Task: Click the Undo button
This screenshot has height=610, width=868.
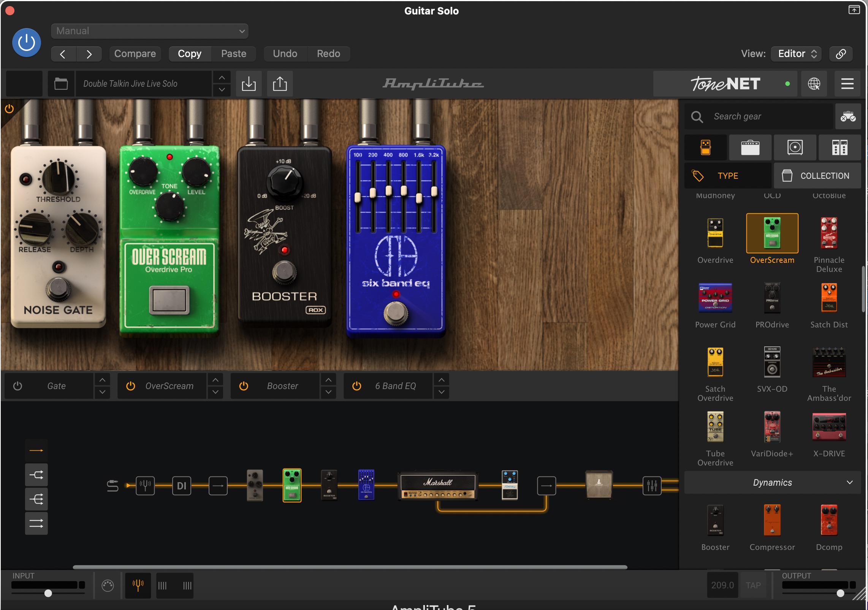Action: click(285, 54)
